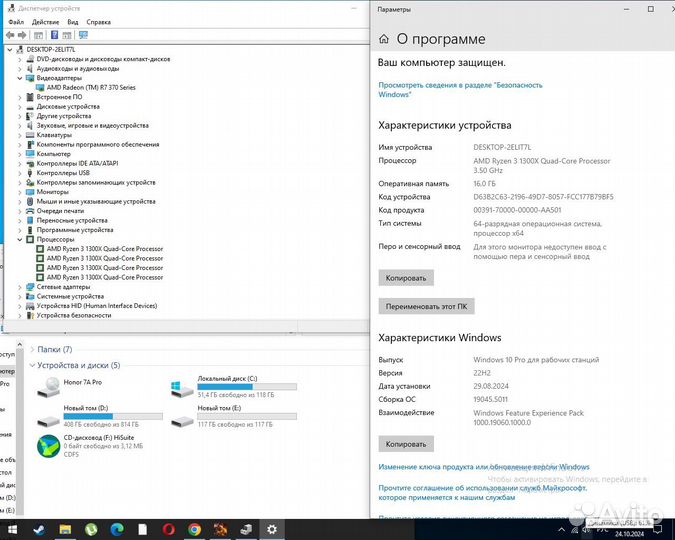Expand the Папки (7) group in Explorer
This screenshot has width=675, height=540.
point(32,349)
